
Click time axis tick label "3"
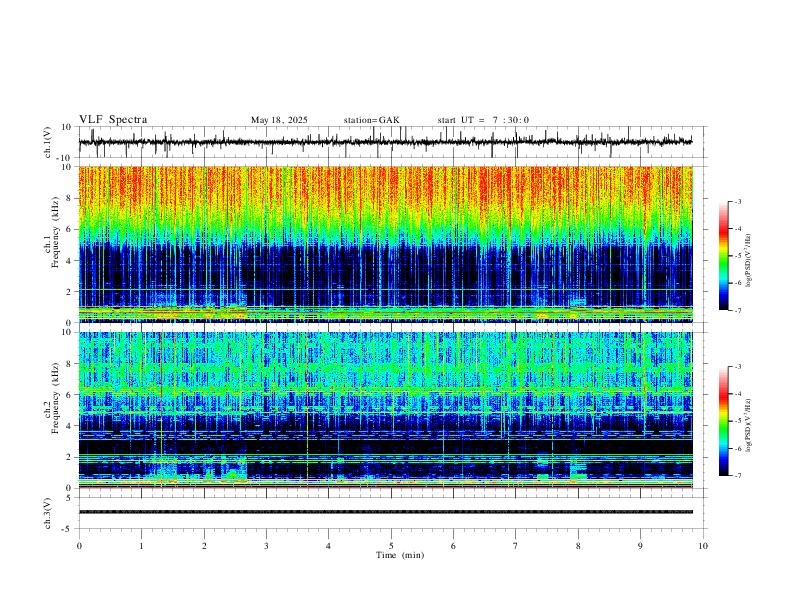[x=266, y=546]
